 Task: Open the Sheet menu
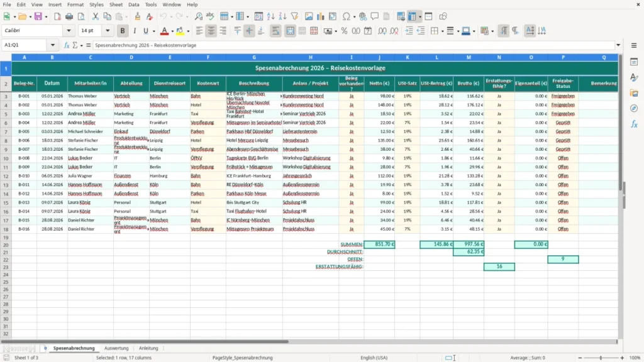coord(116,4)
